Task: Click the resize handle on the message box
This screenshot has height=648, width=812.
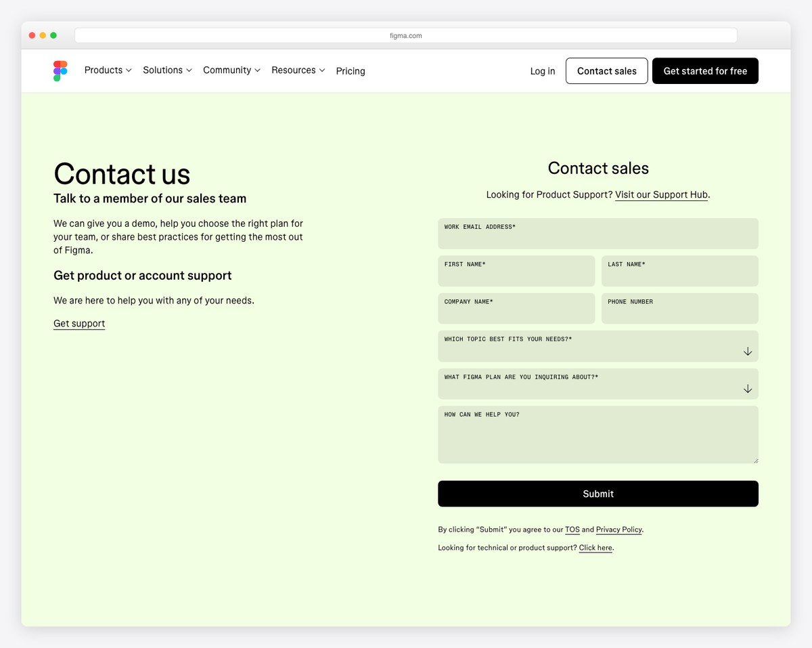Action: point(754,460)
